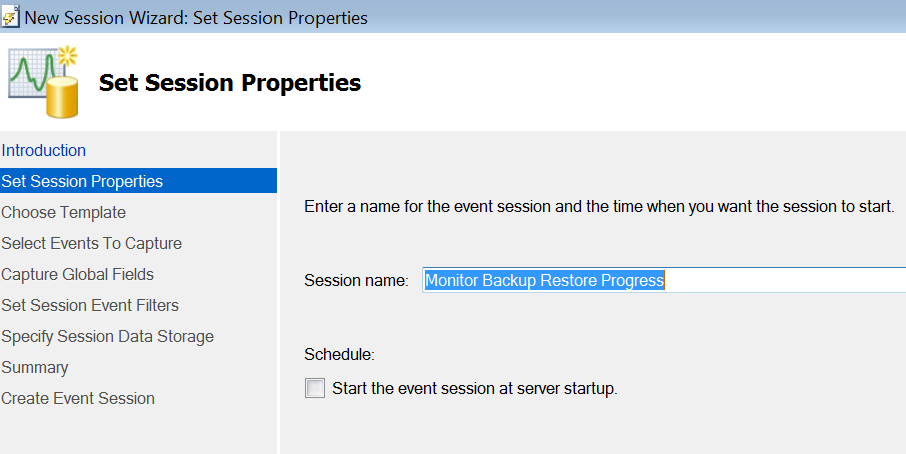906x454 pixels.
Task: Click the 'Start the event session at server startup' label
Action: click(474, 388)
